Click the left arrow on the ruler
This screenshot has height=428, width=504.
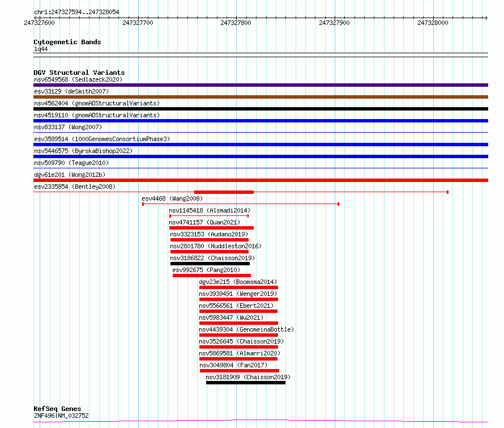pos(36,17)
